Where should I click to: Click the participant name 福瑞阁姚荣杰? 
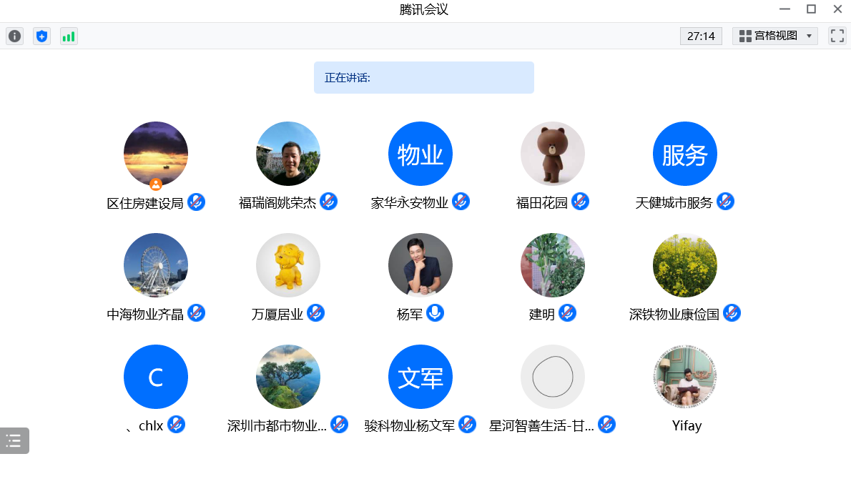tap(277, 203)
